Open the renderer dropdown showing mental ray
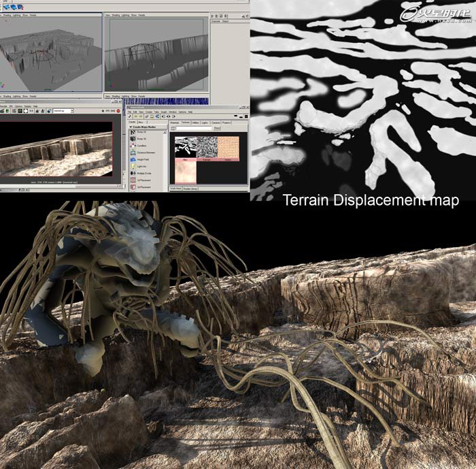476x469 pixels. click(x=63, y=111)
